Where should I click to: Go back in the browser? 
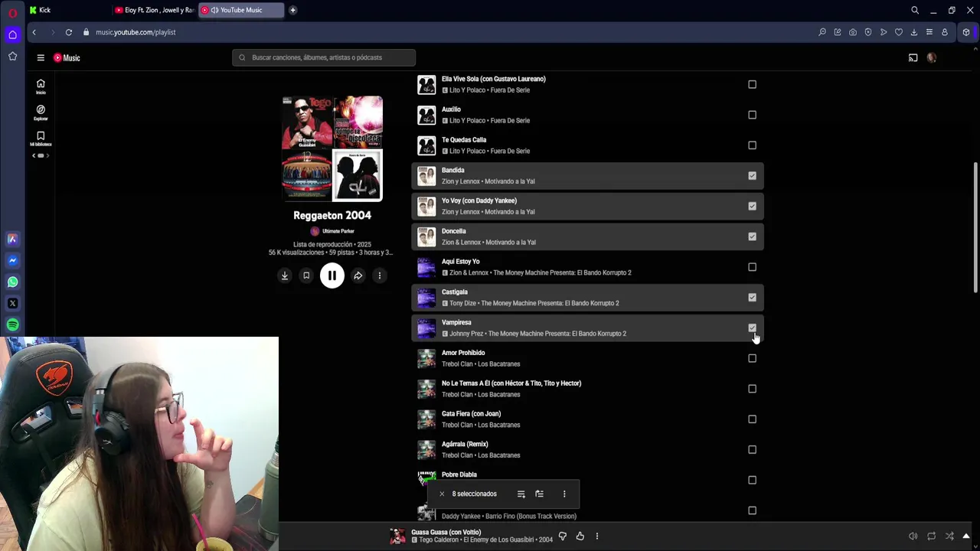(34, 32)
